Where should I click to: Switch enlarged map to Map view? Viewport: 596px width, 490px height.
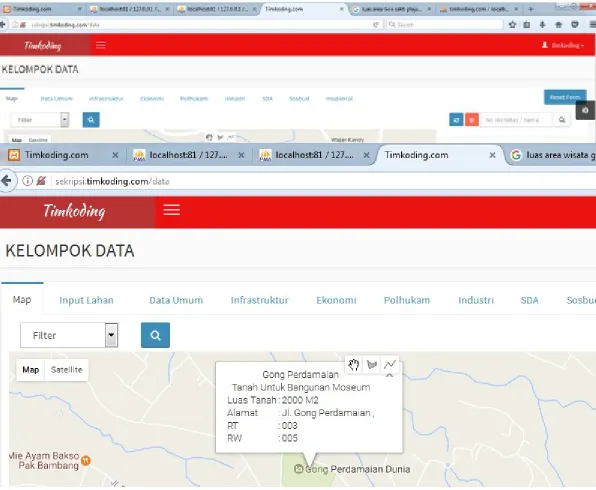tap(31, 369)
